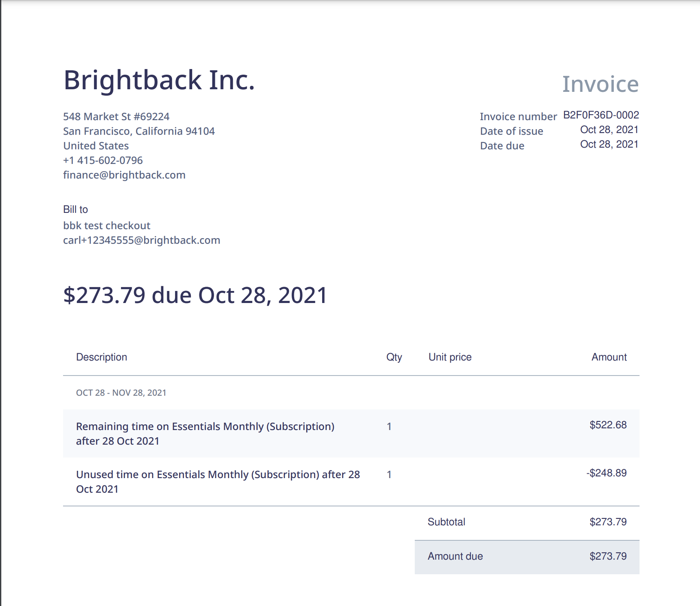Image resolution: width=700 pixels, height=606 pixels.
Task: Click the Invoice title text
Action: [600, 84]
